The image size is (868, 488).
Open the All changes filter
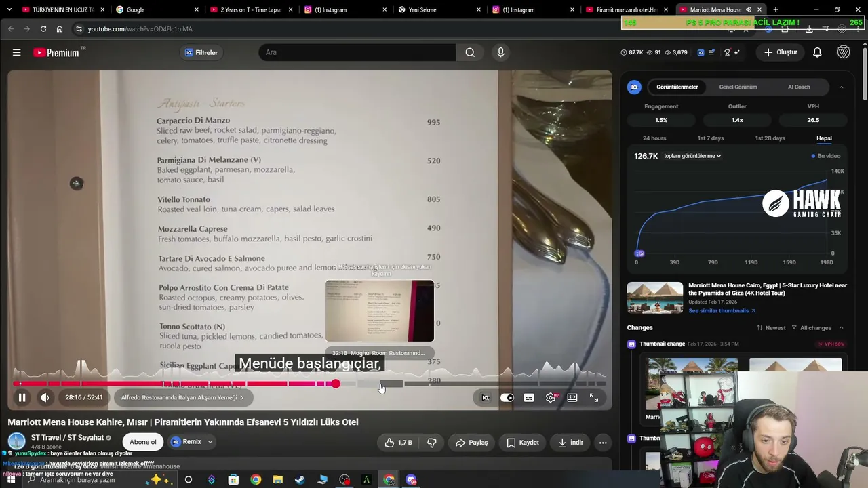(x=811, y=328)
